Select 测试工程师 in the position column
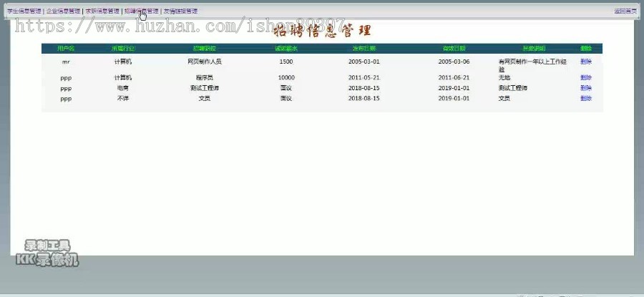 pos(205,88)
